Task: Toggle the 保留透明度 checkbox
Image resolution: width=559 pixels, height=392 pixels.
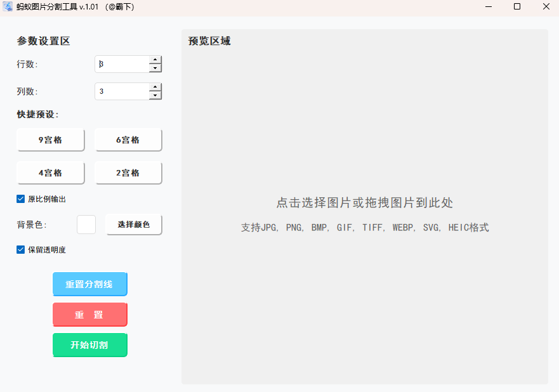Action: coord(20,249)
